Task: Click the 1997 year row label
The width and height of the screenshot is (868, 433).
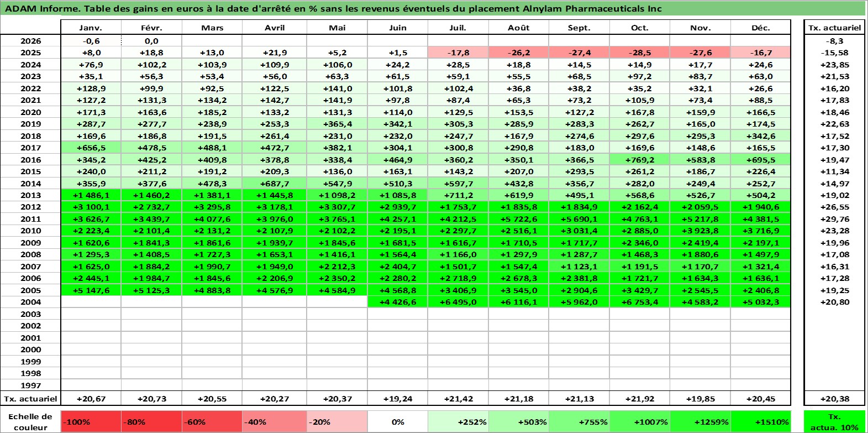Action: click(x=30, y=385)
